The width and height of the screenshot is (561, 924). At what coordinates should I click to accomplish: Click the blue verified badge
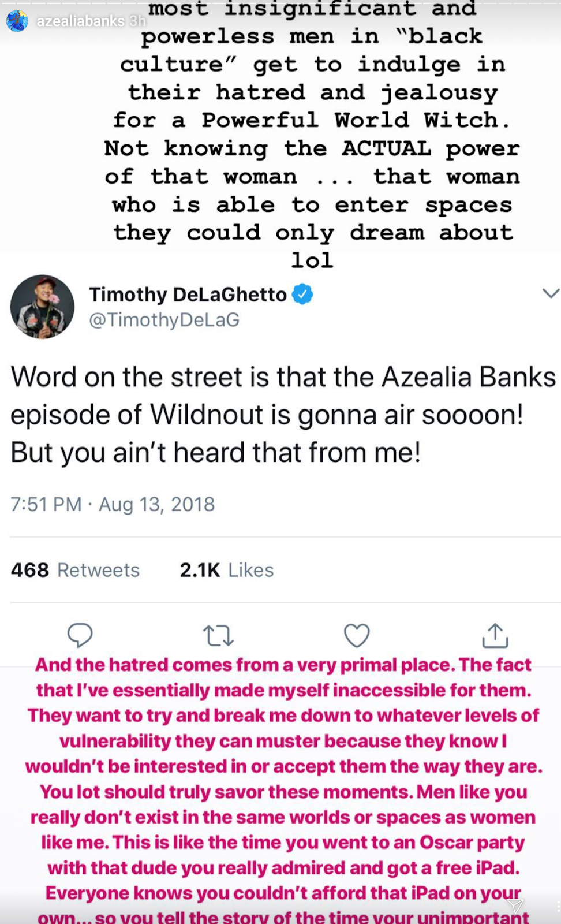click(302, 295)
